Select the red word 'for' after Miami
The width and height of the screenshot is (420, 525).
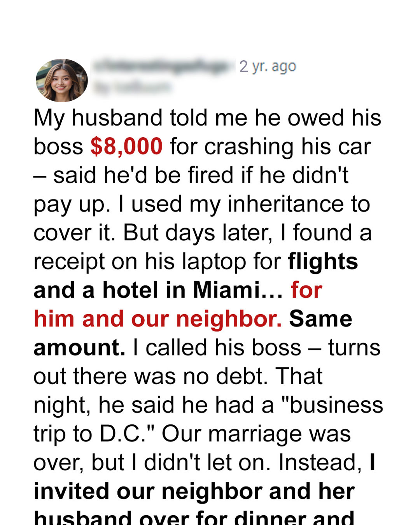click(x=306, y=290)
